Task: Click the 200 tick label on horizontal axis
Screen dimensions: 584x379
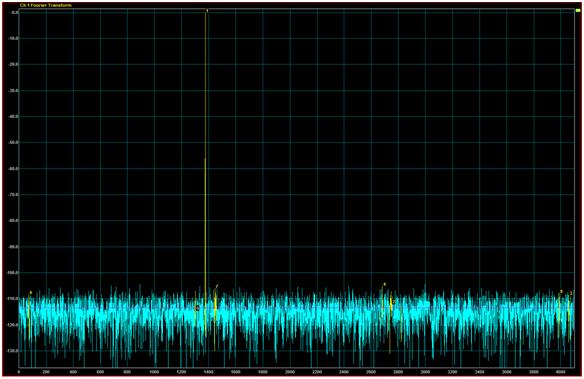Action: click(46, 372)
